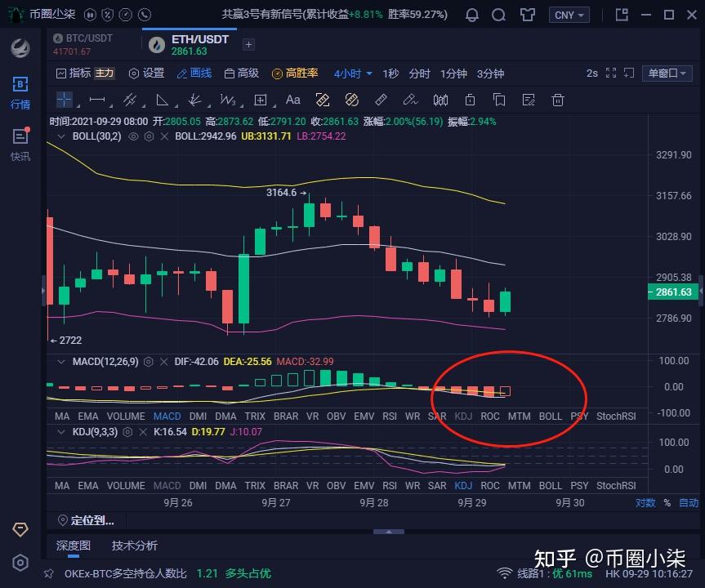Select the ETH/USDT tab
This screenshot has height=588, width=705.
click(x=189, y=45)
